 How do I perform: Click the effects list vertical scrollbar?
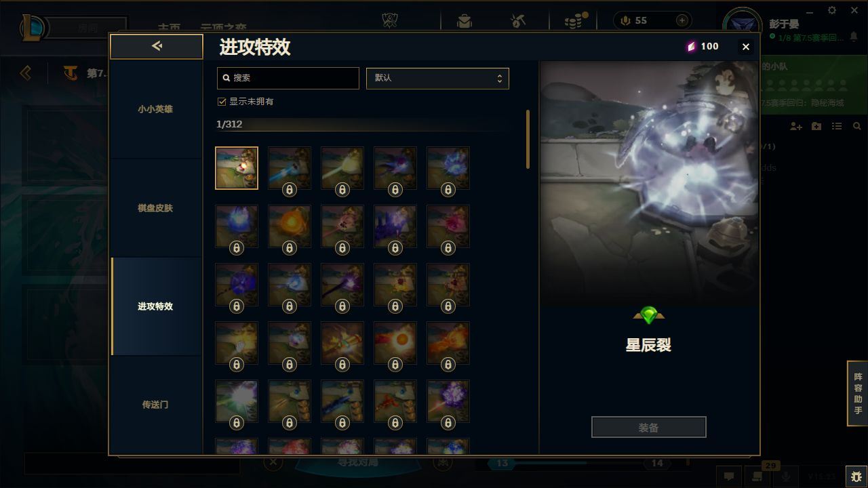528,140
